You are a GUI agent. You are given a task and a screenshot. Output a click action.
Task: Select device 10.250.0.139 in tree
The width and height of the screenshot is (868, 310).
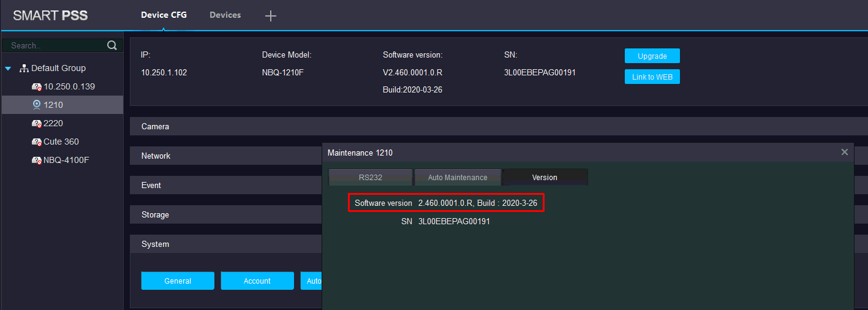(x=69, y=86)
